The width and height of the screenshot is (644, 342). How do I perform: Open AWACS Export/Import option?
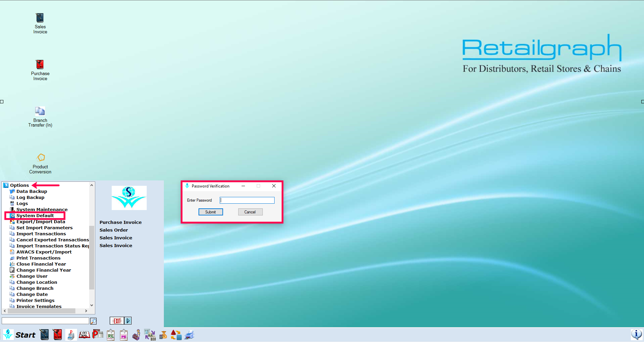(x=44, y=252)
